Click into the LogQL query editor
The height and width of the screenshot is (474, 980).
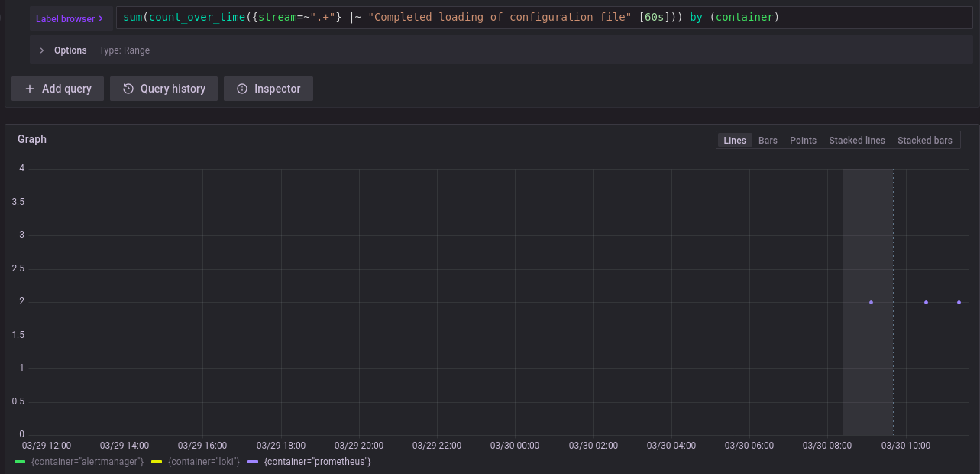pyautogui.click(x=545, y=18)
